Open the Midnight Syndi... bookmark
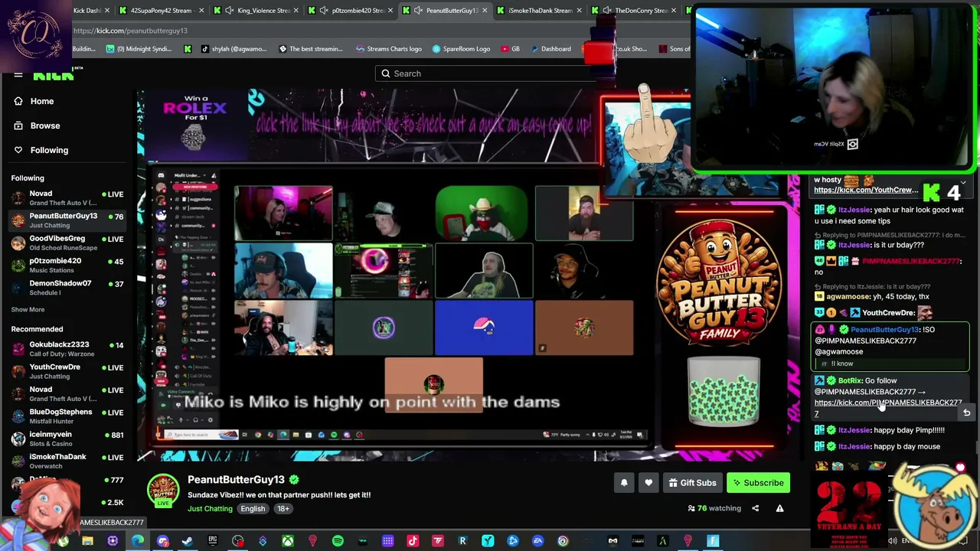Screen dimensions: 980x551 [139, 49]
